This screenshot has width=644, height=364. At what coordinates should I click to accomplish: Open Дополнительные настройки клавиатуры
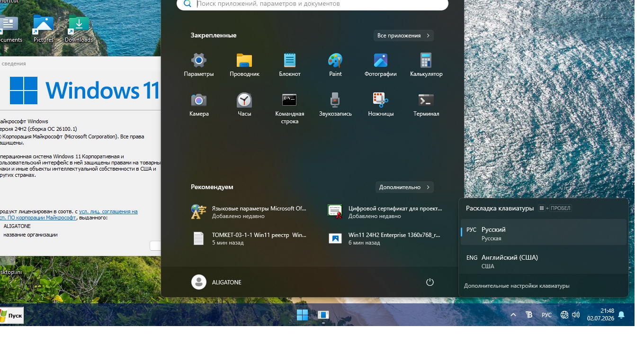click(x=517, y=286)
